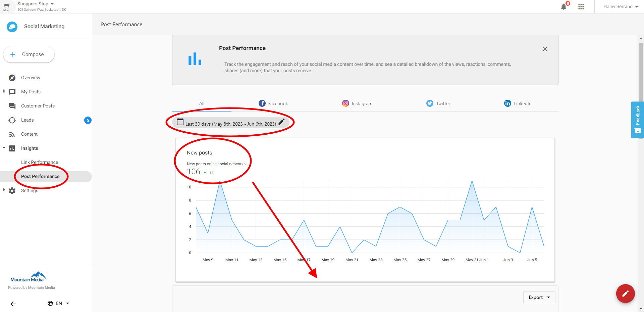Click the May 31 peak on the chart
Screen dimensions: 644x312
pyautogui.click(x=472, y=181)
